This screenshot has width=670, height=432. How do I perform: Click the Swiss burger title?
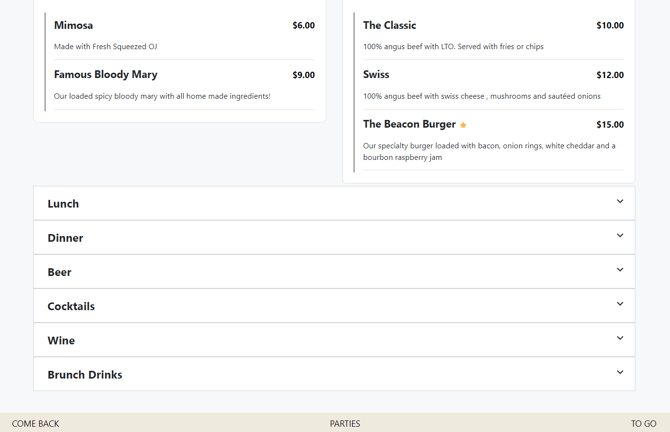point(376,75)
